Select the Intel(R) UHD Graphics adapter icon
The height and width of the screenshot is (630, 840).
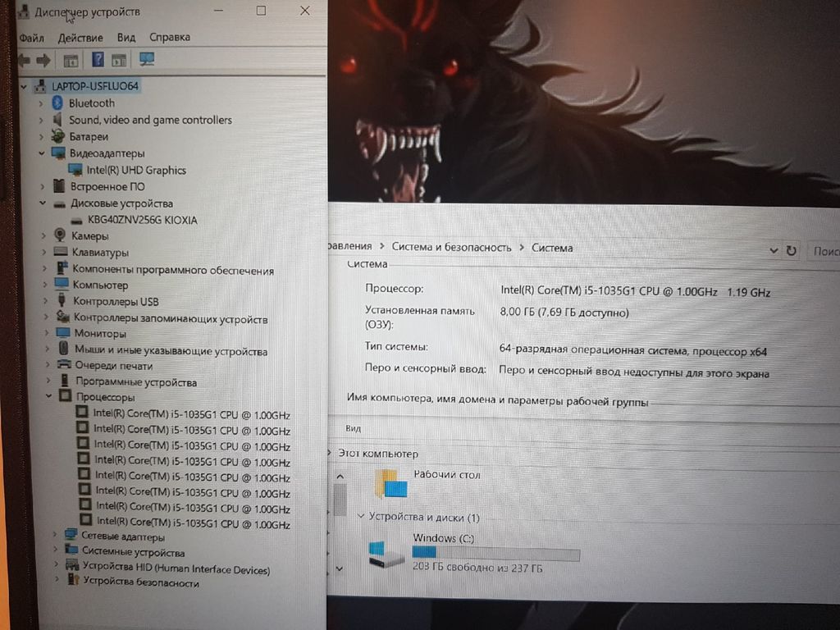click(x=75, y=170)
